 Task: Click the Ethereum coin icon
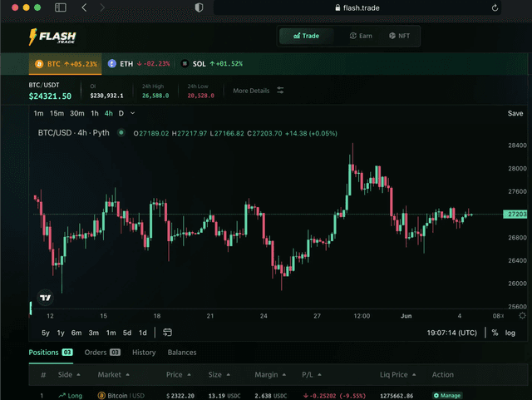pos(112,64)
